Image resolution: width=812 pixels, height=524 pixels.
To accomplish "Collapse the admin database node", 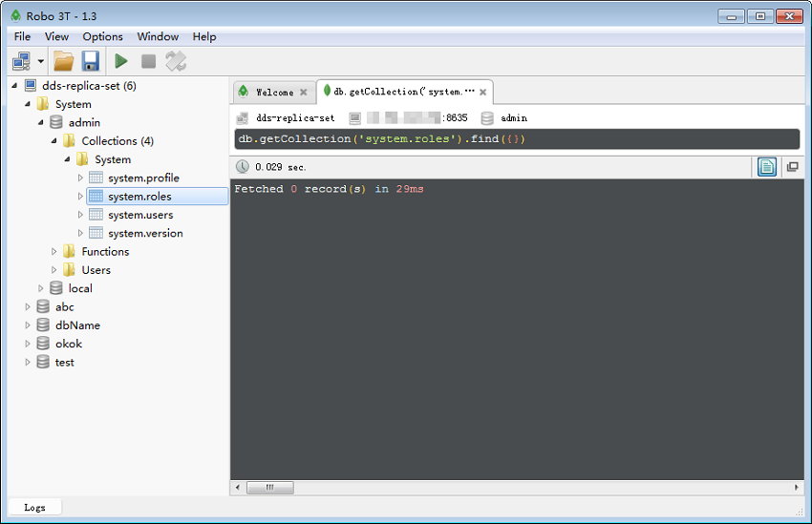I will coord(40,122).
